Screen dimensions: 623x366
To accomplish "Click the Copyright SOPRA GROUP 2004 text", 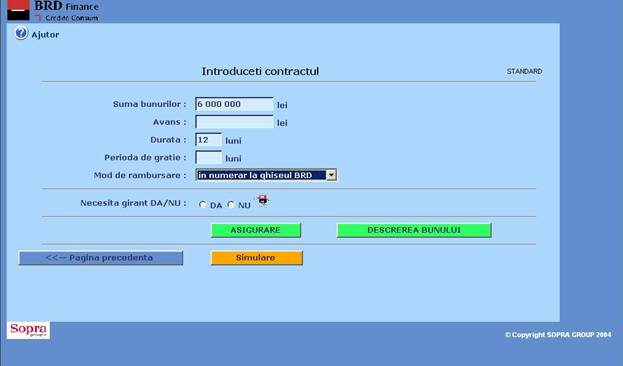I will click(558, 335).
